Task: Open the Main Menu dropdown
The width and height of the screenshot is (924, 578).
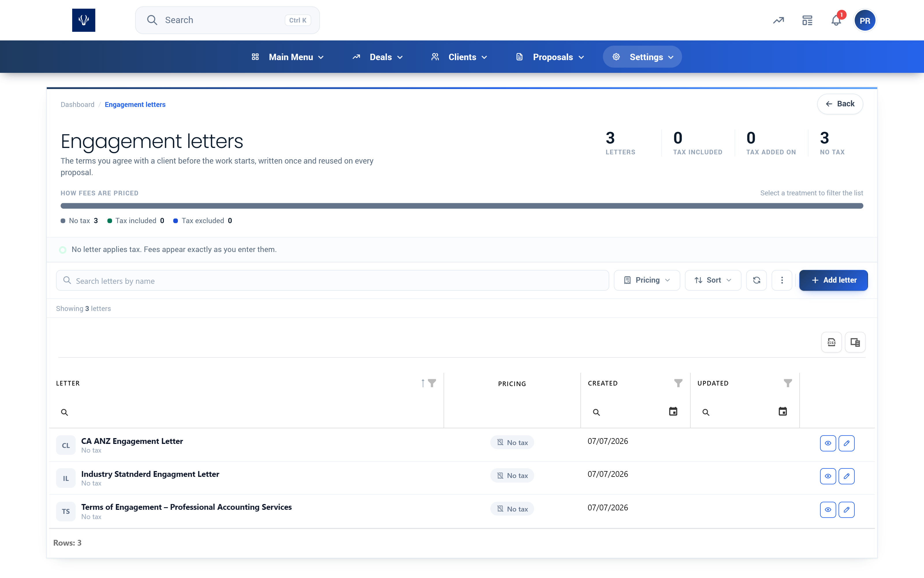Action: tap(288, 57)
